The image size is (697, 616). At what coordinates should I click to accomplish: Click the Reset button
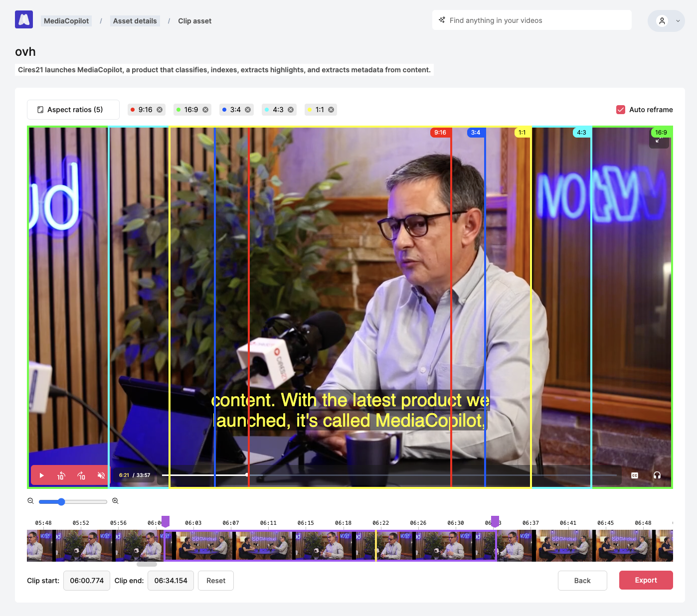pyautogui.click(x=216, y=581)
